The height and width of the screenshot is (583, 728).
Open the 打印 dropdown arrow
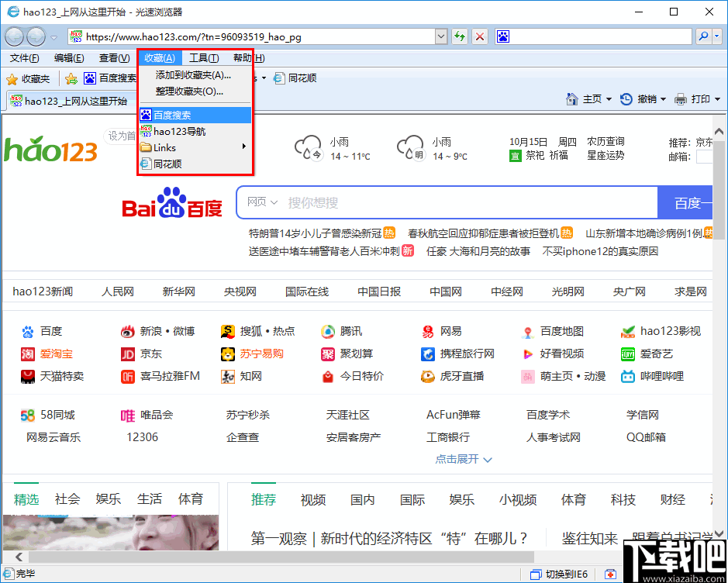click(717, 99)
